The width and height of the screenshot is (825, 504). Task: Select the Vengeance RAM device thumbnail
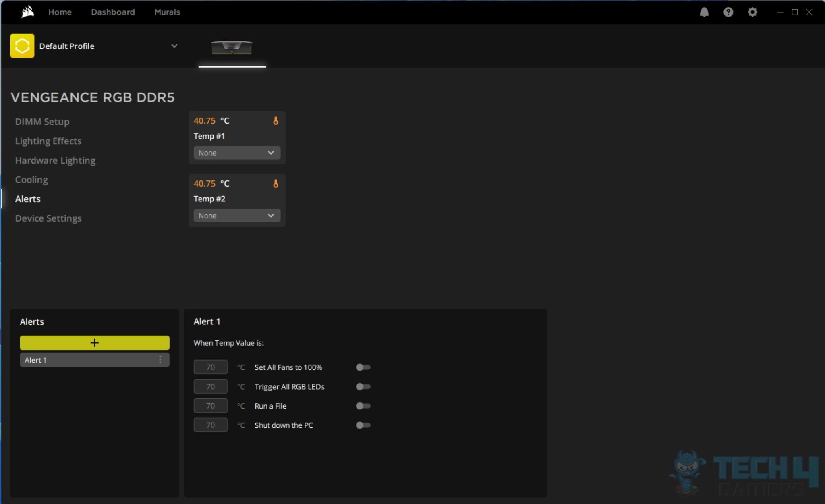coord(232,47)
